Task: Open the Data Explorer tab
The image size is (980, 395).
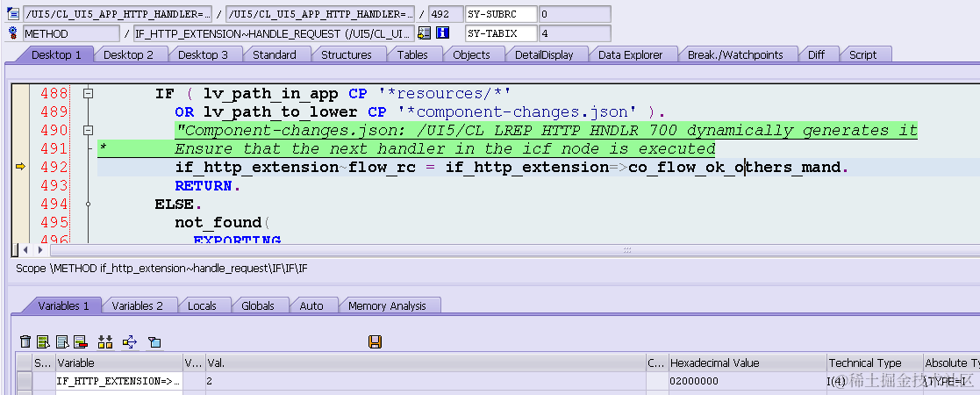Action: pos(630,55)
